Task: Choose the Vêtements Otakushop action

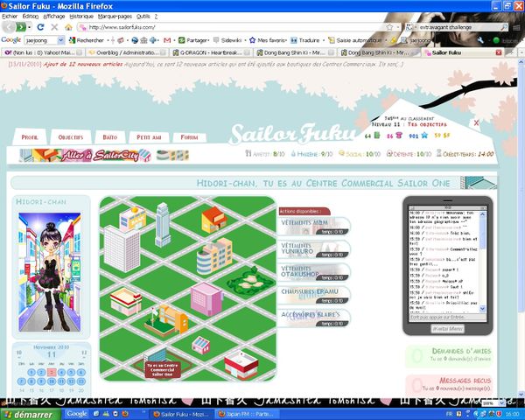Action: click(314, 272)
